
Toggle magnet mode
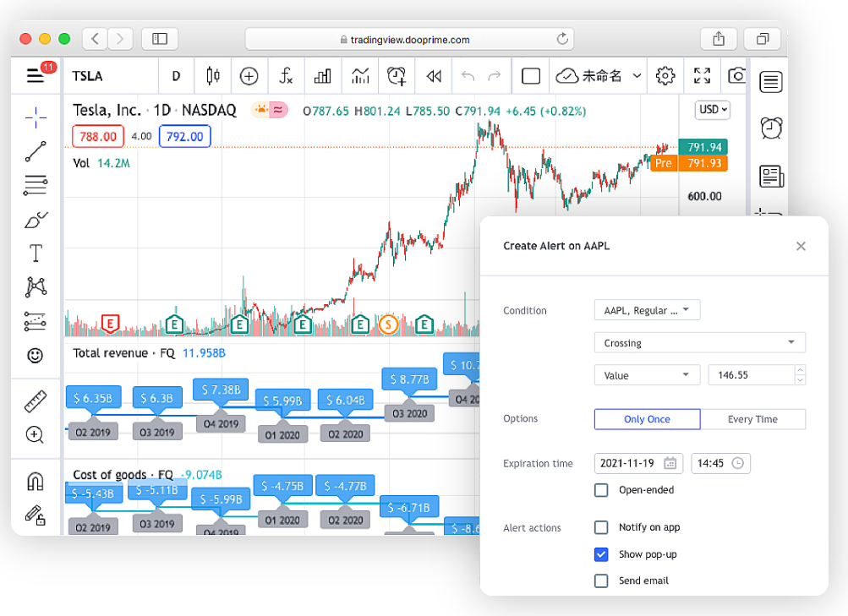point(36,481)
